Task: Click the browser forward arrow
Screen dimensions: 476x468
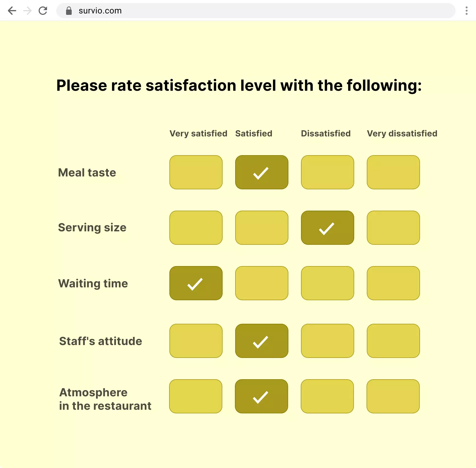Action: tap(27, 11)
